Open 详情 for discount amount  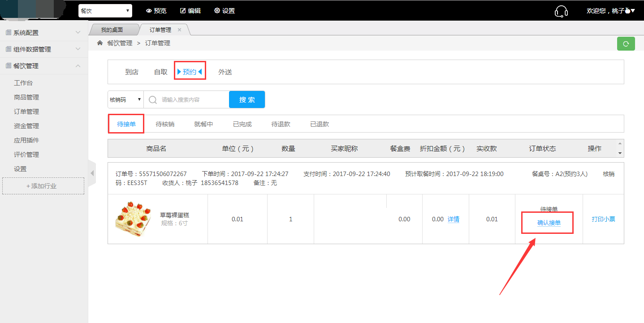point(454,219)
